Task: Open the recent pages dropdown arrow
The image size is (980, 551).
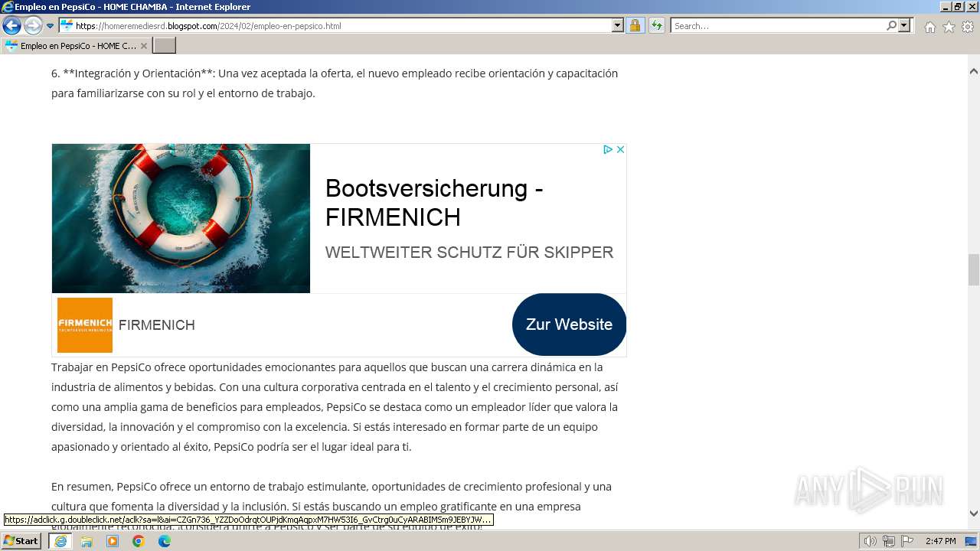Action: point(51,25)
